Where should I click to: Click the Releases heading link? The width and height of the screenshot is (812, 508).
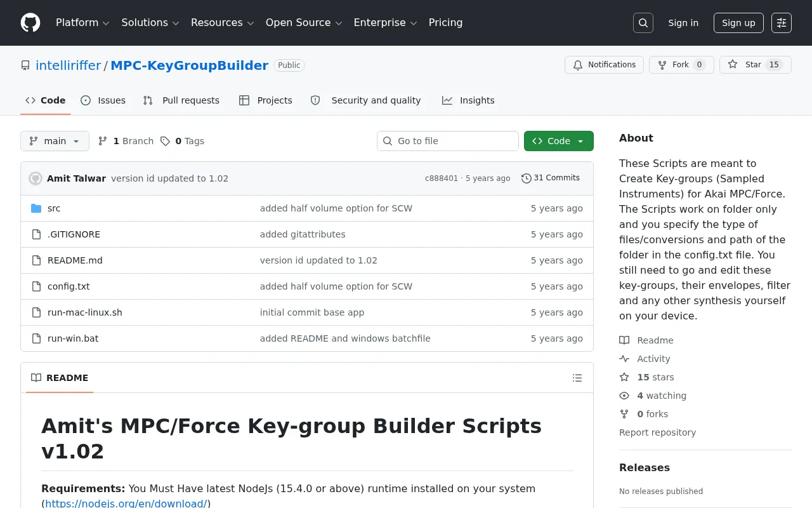pyautogui.click(x=645, y=467)
